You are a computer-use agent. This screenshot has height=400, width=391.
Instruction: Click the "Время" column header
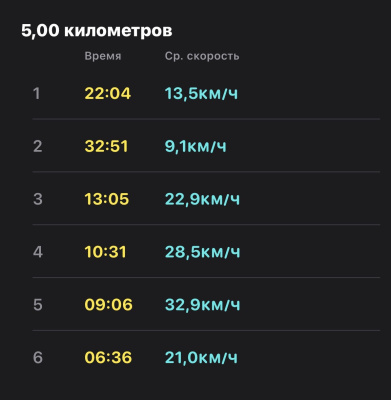(x=103, y=56)
